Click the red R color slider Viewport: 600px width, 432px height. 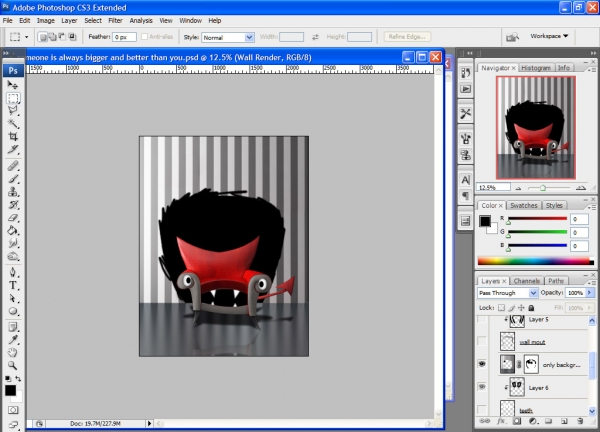point(537,218)
